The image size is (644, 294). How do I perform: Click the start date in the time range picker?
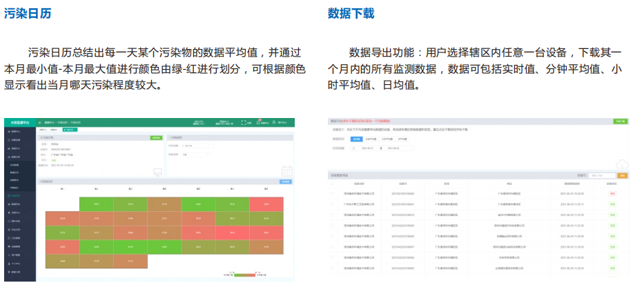367,148
